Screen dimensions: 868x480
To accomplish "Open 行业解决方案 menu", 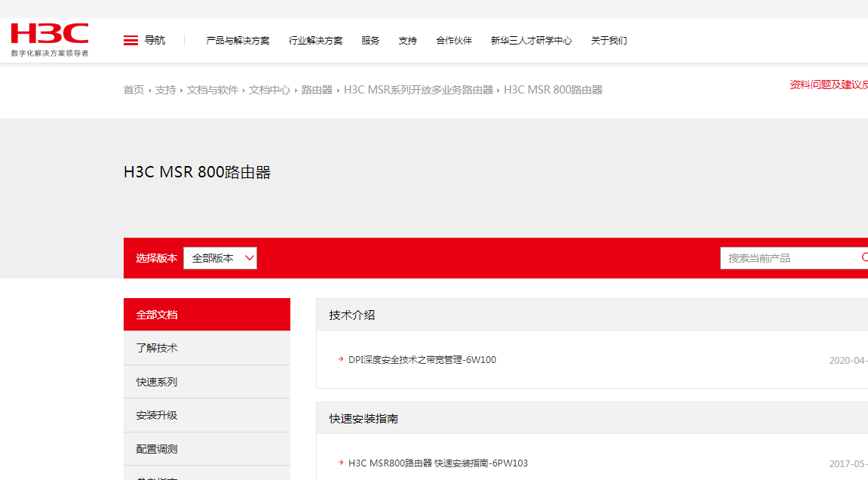I will coord(315,41).
